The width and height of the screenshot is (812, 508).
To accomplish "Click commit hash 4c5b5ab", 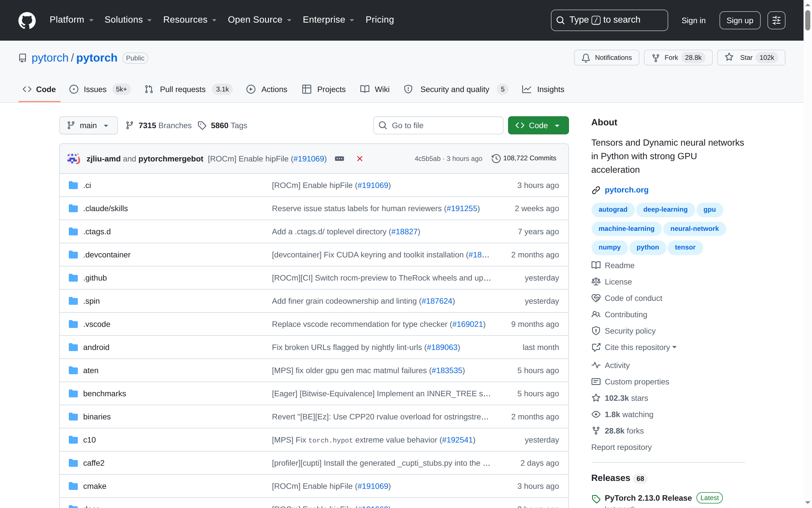I will (x=427, y=159).
